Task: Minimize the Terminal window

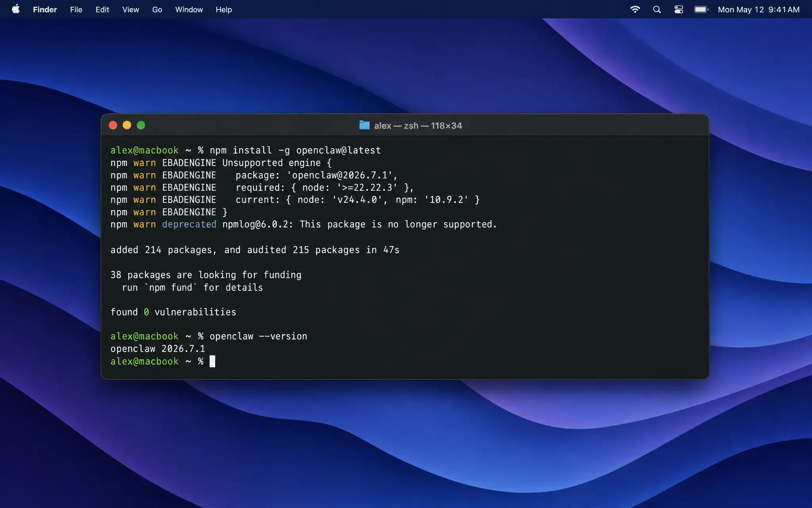Action: 127,125
